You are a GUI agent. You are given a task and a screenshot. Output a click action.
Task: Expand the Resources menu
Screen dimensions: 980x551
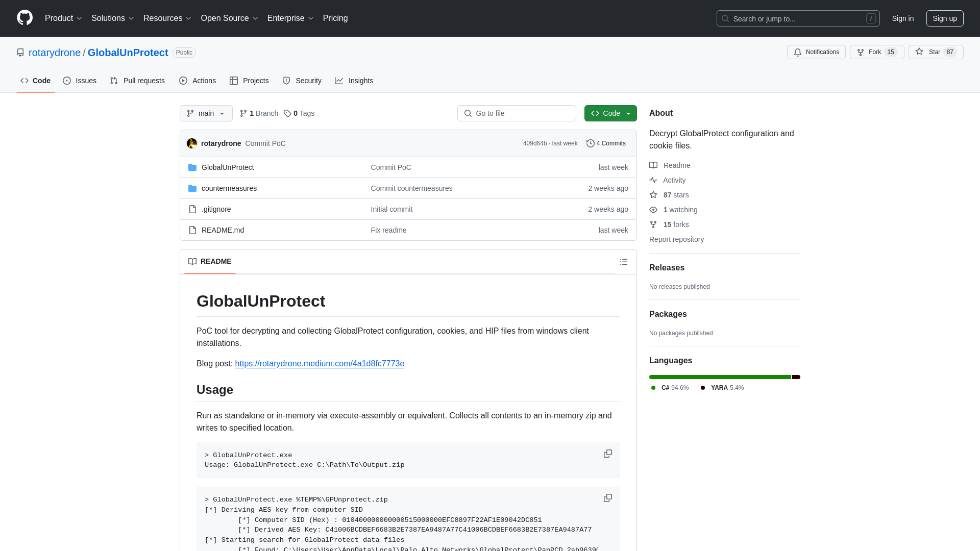pyautogui.click(x=167, y=18)
